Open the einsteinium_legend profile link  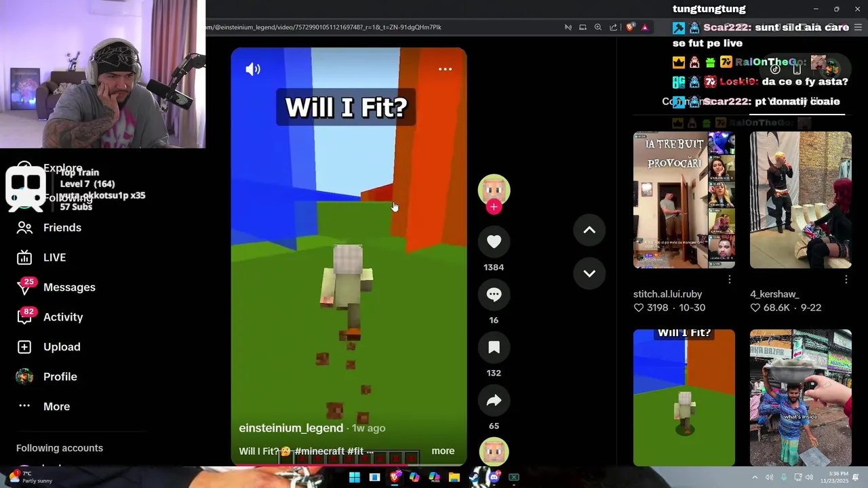(x=291, y=428)
